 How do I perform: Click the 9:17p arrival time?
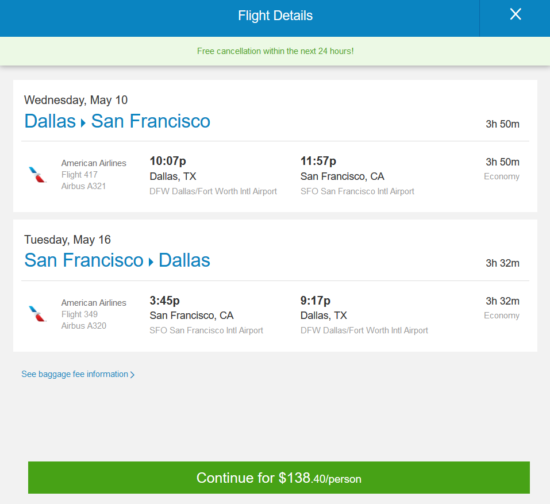point(315,301)
